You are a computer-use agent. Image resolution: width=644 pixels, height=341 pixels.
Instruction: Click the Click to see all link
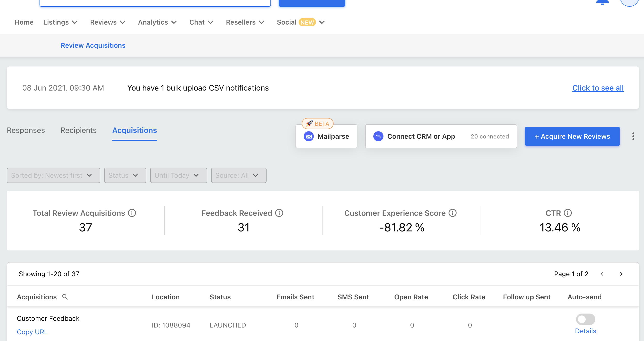point(598,88)
